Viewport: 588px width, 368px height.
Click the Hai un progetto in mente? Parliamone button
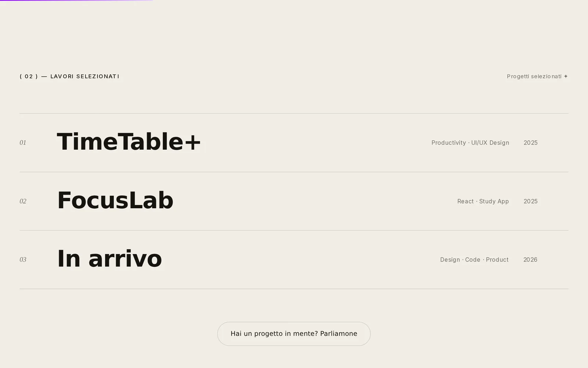coord(294,334)
